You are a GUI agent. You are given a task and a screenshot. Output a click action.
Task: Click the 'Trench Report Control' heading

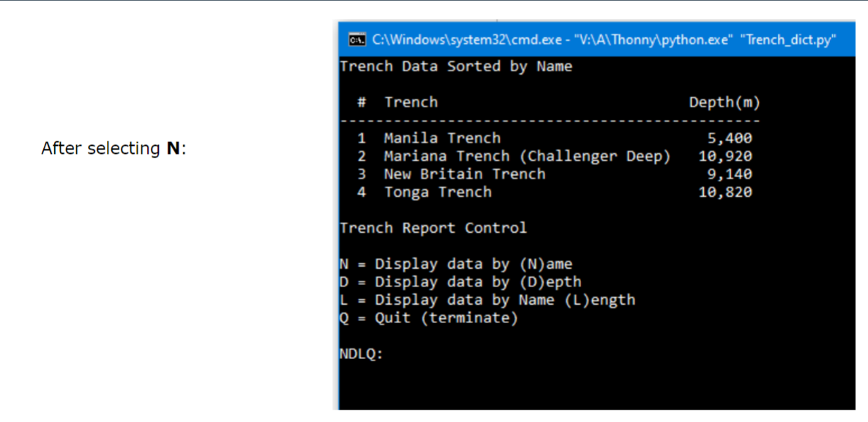tap(433, 227)
